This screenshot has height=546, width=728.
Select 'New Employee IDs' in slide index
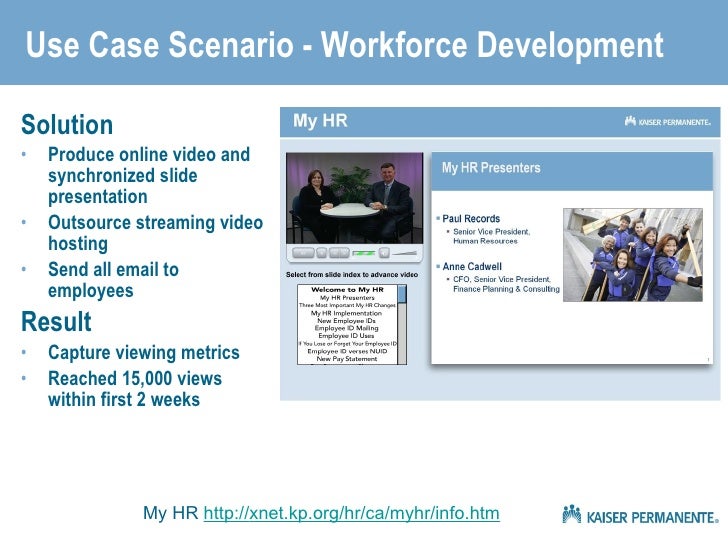click(x=346, y=320)
